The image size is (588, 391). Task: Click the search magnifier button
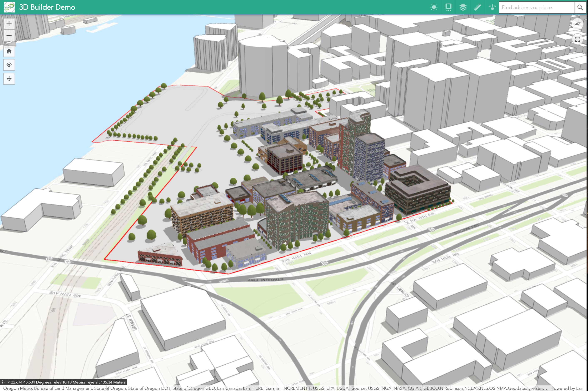(580, 7)
